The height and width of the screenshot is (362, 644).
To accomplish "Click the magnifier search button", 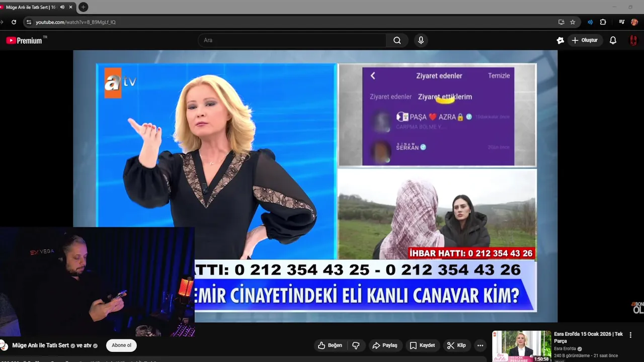I will tap(397, 40).
